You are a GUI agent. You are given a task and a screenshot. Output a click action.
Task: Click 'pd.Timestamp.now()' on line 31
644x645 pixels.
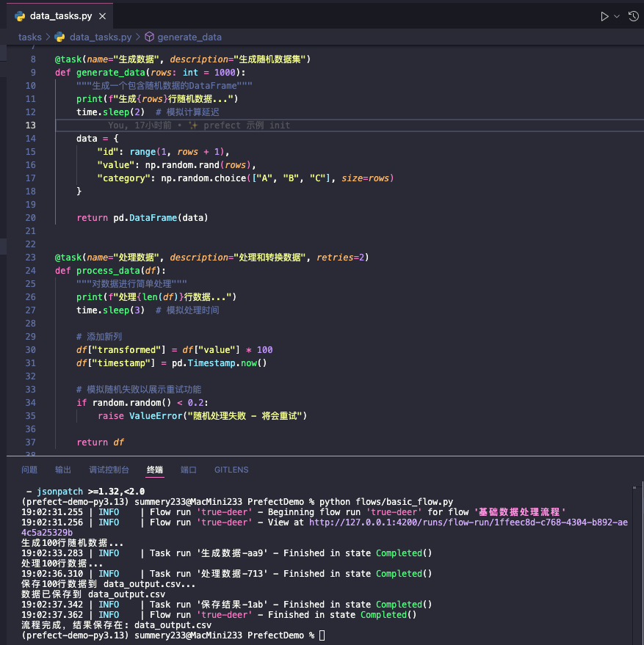point(219,362)
